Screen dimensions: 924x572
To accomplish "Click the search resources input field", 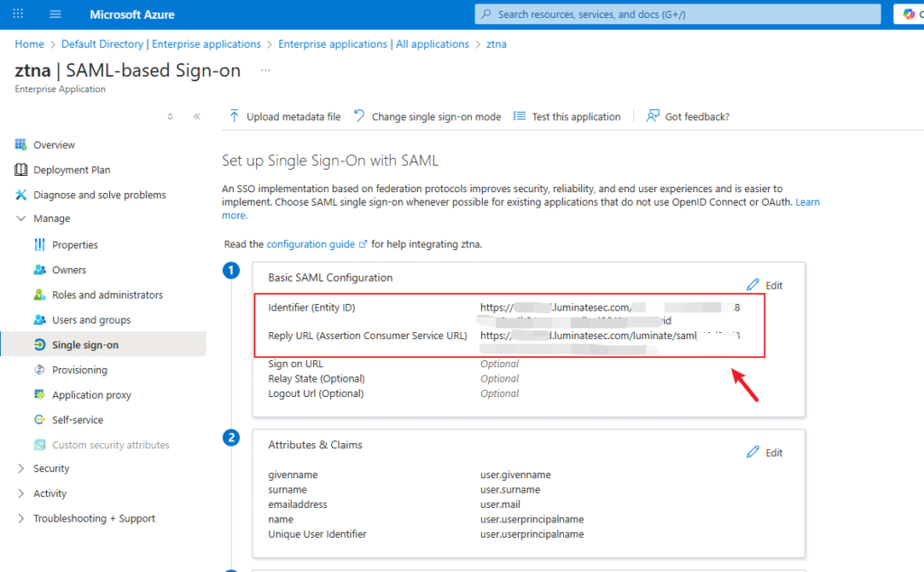I will [677, 14].
